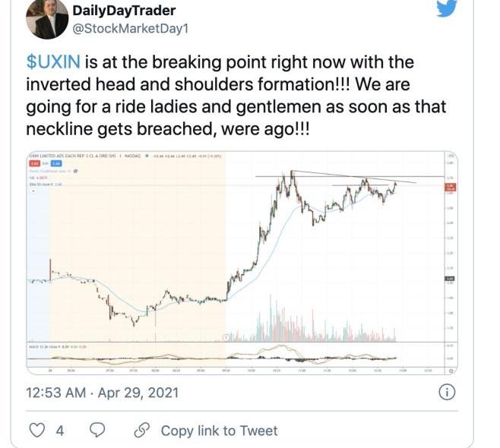The height and width of the screenshot is (448, 500).
Task: Click the red current price label on price axis
Action: coord(450,188)
